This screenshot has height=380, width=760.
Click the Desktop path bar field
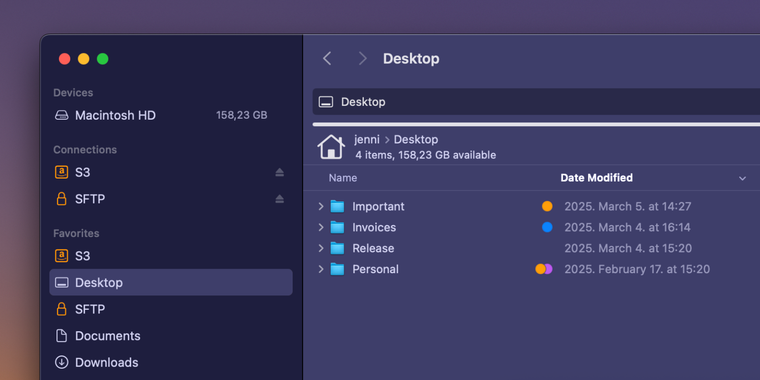tap(536, 102)
